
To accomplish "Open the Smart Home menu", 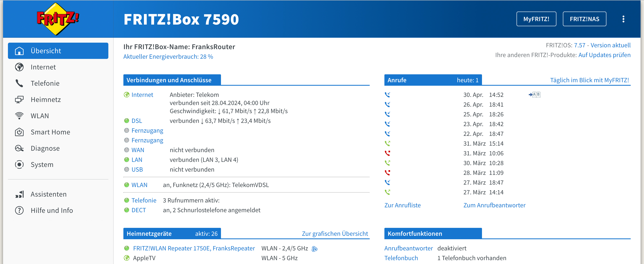I will (58, 132).
